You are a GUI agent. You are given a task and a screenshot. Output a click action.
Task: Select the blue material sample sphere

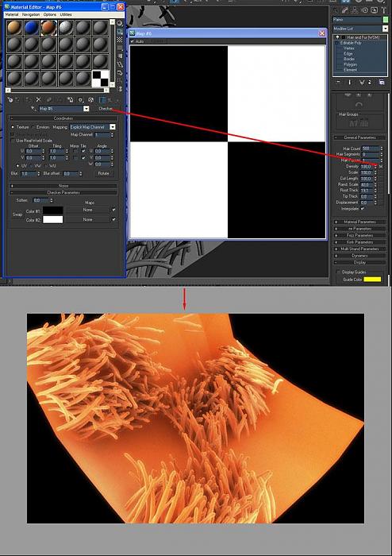click(31, 28)
